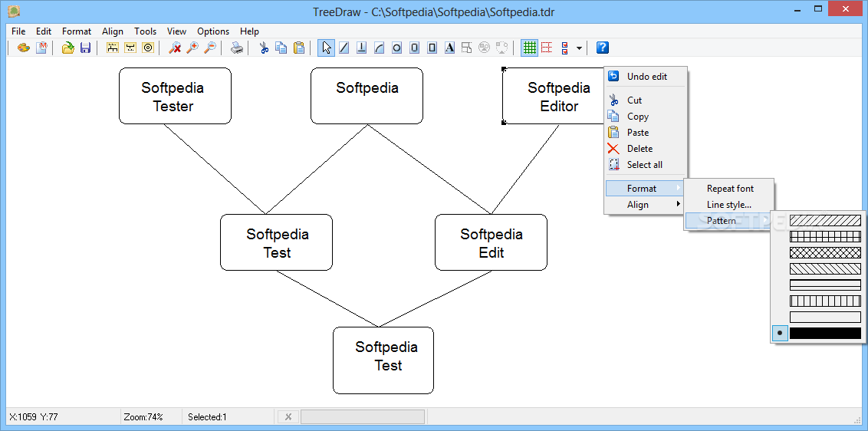
Task: Choose Repeat font from Format submenu
Action: click(x=729, y=189)
